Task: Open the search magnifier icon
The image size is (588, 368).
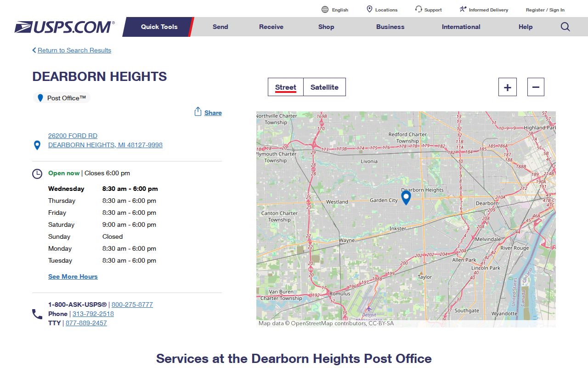Action: pos(565,27)
